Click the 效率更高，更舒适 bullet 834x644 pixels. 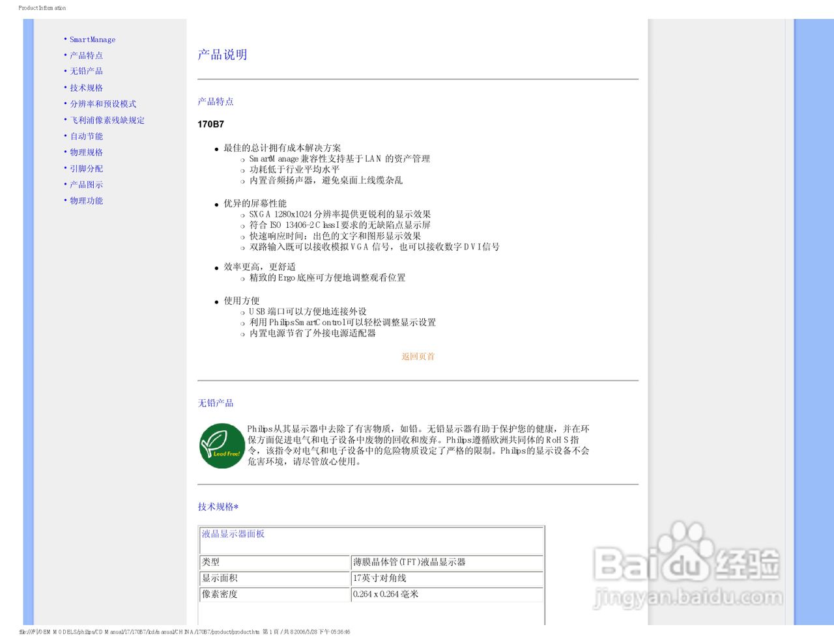[259, 267]
